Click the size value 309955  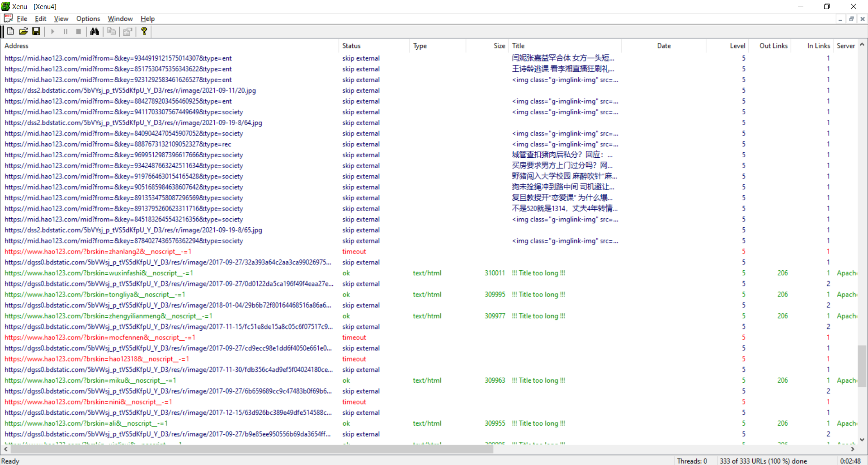[x=495, y=423]
